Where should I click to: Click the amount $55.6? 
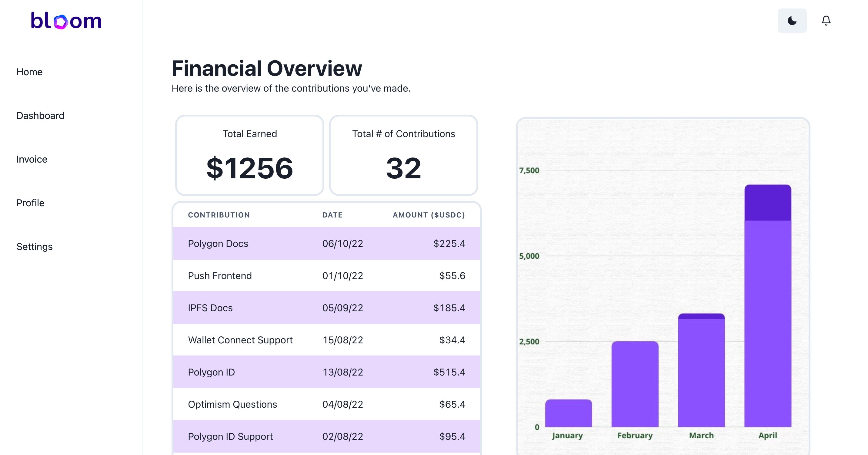[452, 275]
